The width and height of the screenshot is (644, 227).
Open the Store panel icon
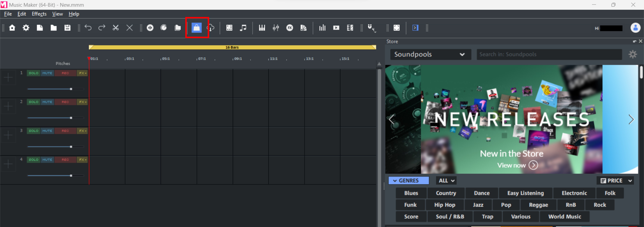pos(197,28)
